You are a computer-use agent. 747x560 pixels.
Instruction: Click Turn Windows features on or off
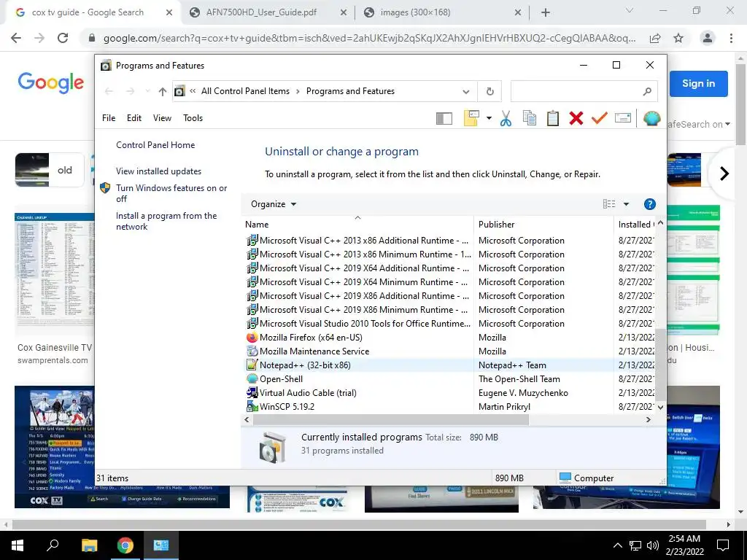[171, 193]
